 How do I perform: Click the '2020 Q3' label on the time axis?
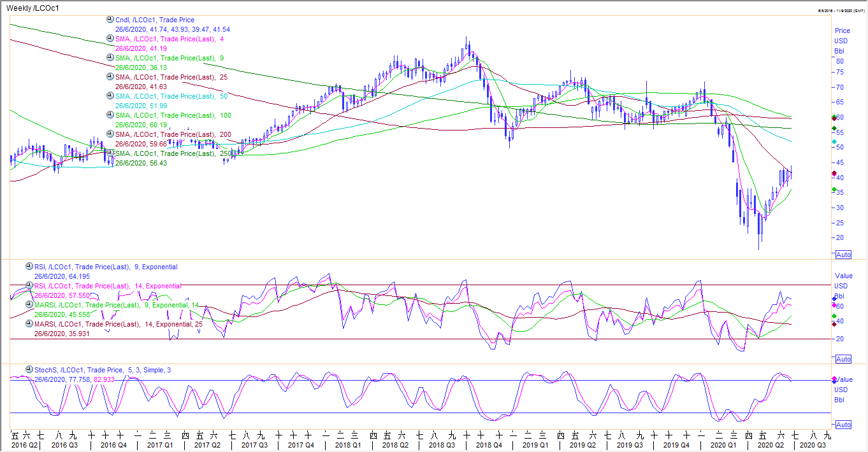[814, 446]
